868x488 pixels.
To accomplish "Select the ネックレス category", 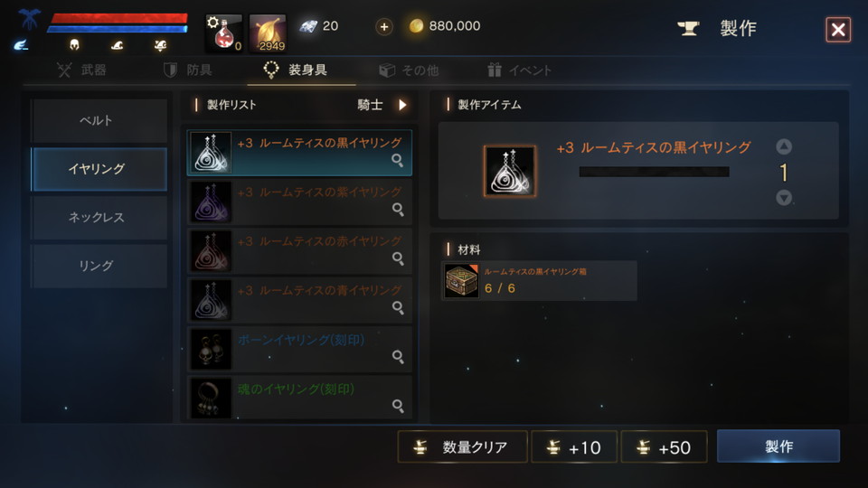I will [x=99, y=218].
